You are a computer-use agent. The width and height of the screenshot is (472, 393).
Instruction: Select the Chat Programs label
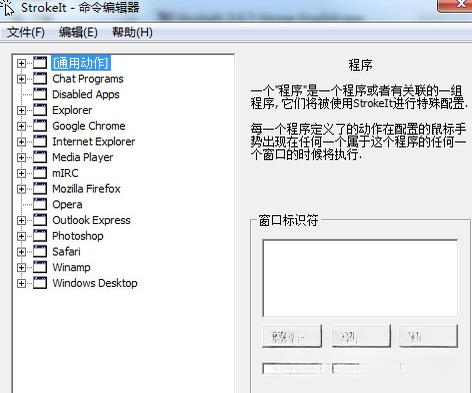pos(88,79)
